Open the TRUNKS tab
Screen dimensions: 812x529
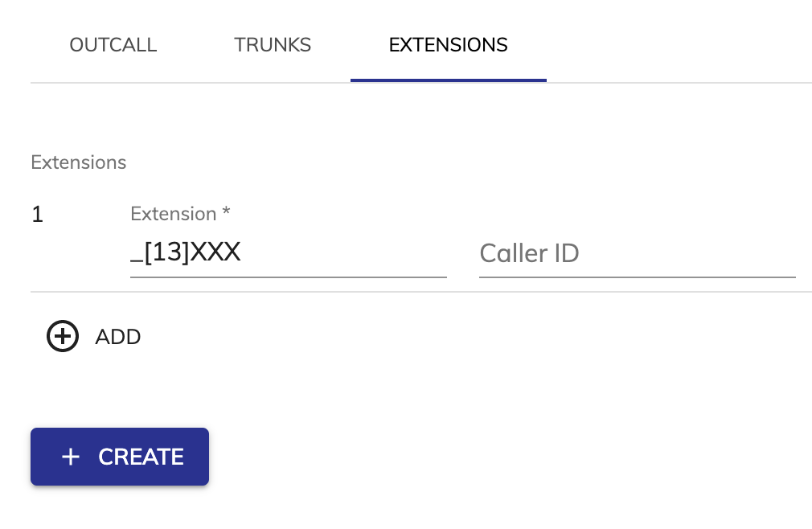click(x=273, y=45)
